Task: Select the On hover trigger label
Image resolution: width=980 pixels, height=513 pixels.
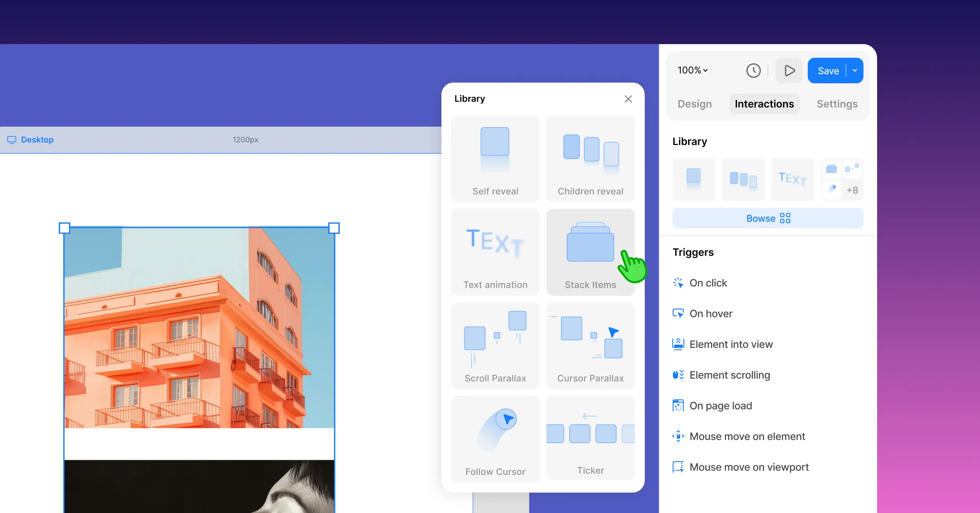Action: tap(711, 314)
